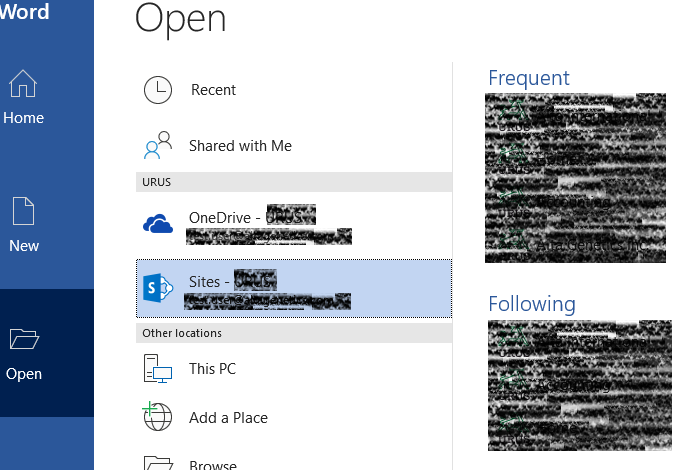Go to the Home tab label
This screenshot has height=470, width=687.
24,118
